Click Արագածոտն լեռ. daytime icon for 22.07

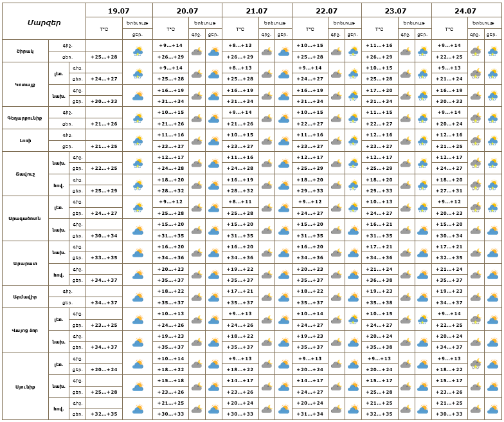coord(354,208)
